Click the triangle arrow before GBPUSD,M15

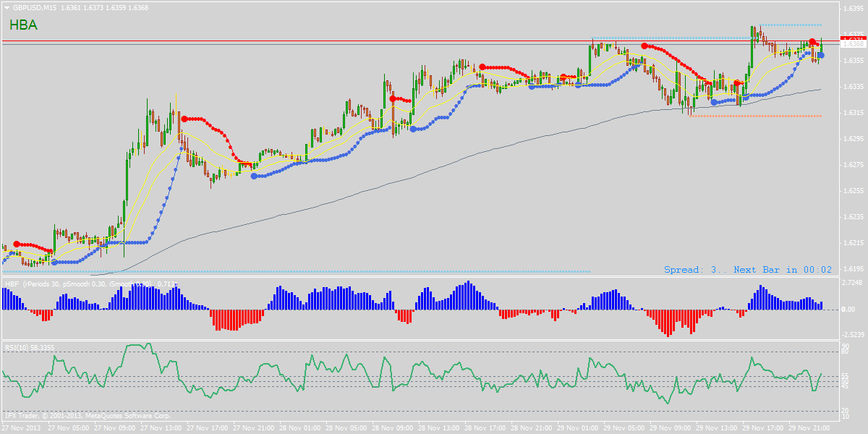[x=7, y=8]
